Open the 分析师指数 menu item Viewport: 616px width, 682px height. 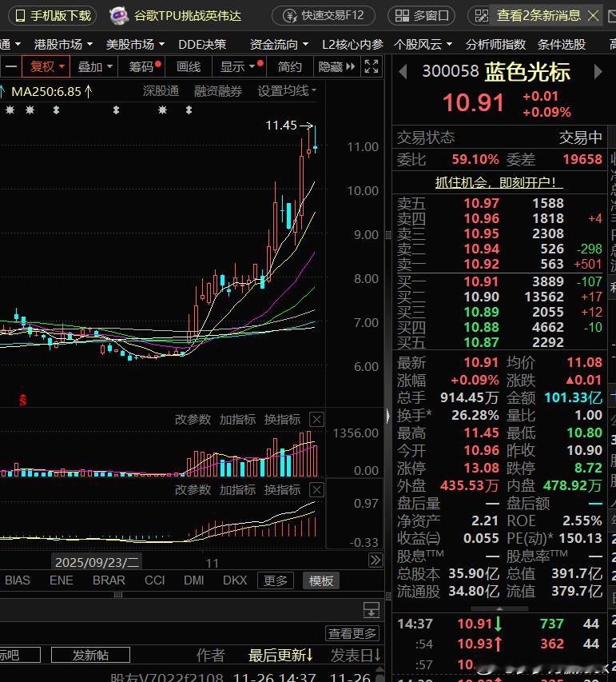pyautogui.click(x=495, y=44)
